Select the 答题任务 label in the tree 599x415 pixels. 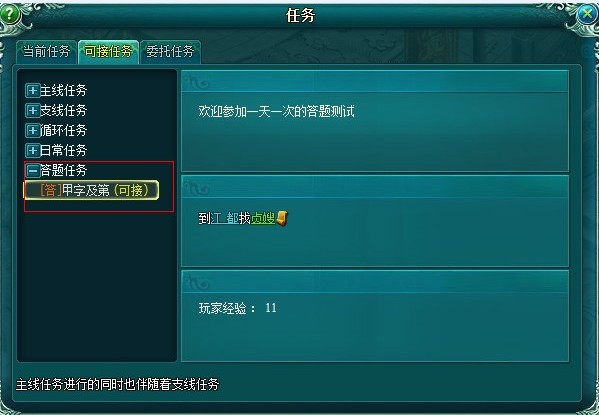pyautogui.click(x=63, y=170)
